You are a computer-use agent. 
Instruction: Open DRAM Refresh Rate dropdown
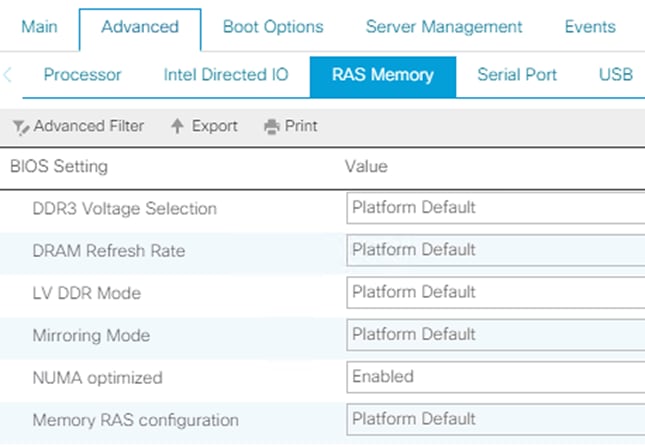pyautogui.click(x=494, y=250)
